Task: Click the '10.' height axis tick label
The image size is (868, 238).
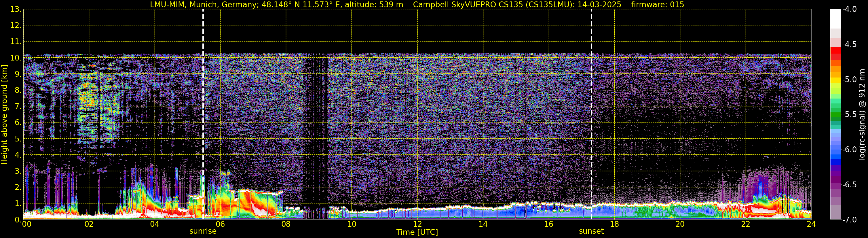Action: point(16,58)
